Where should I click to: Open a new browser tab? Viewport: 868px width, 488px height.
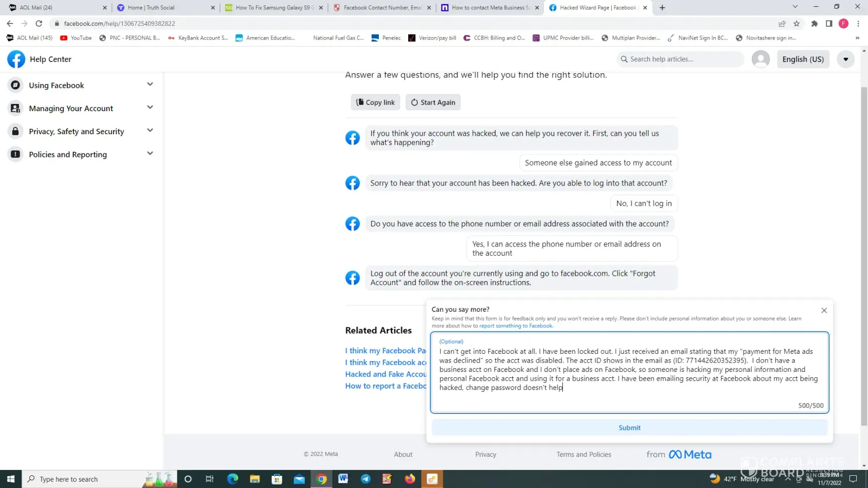[662, 7]
